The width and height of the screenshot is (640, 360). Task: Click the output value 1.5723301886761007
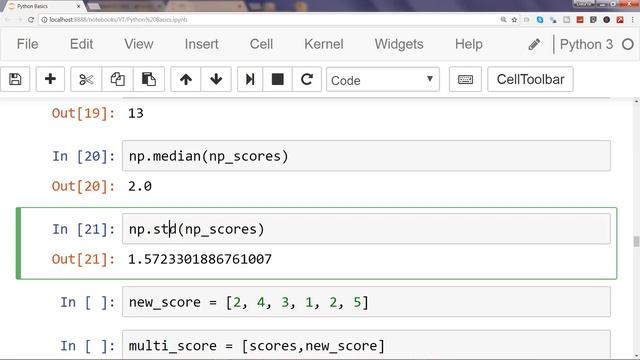click(200, 259)
